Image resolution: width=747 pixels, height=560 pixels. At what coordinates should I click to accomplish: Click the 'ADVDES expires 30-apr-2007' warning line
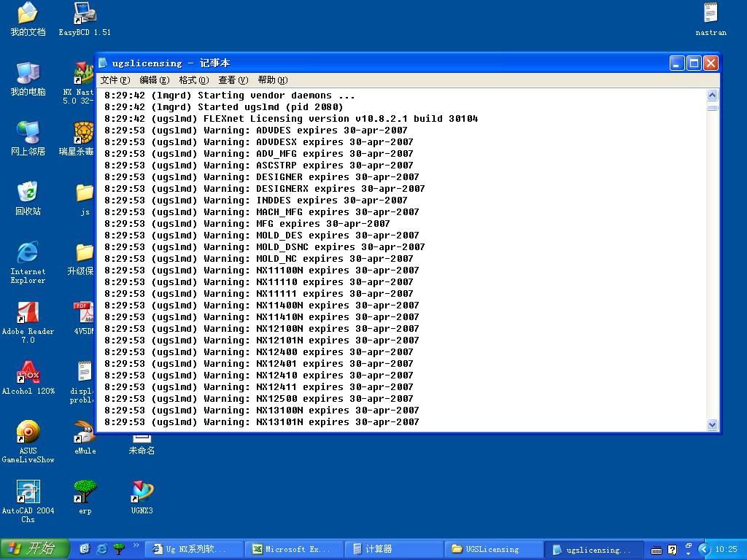[x=256, y=131]
